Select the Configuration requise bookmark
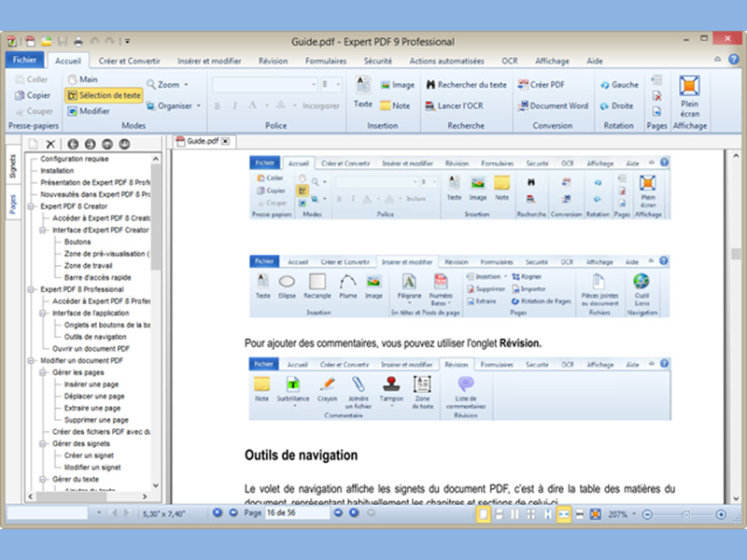Screen dimensions: 747x560 (75, 159)
